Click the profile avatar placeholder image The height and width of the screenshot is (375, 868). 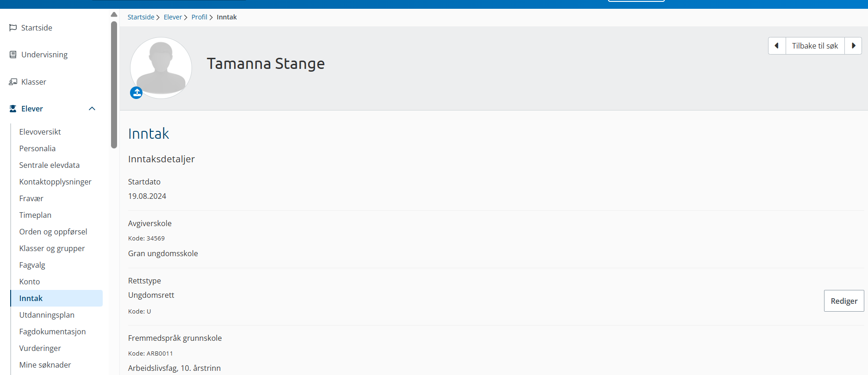coord(161,68)
